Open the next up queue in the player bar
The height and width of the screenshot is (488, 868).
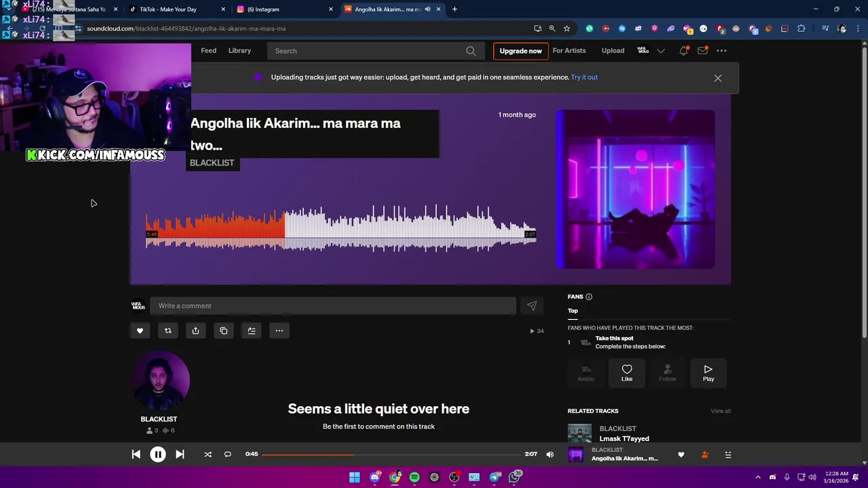pyautogui.click(x=728, y=455)
